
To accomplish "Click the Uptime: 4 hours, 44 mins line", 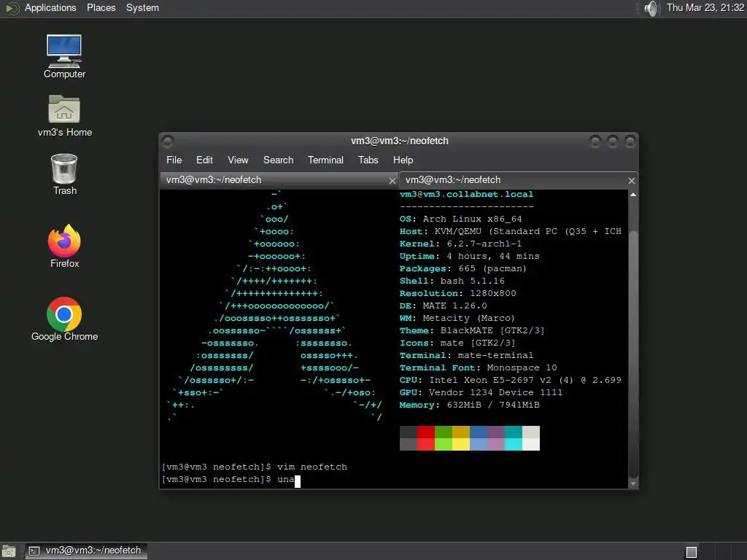I will coord(469,256).
